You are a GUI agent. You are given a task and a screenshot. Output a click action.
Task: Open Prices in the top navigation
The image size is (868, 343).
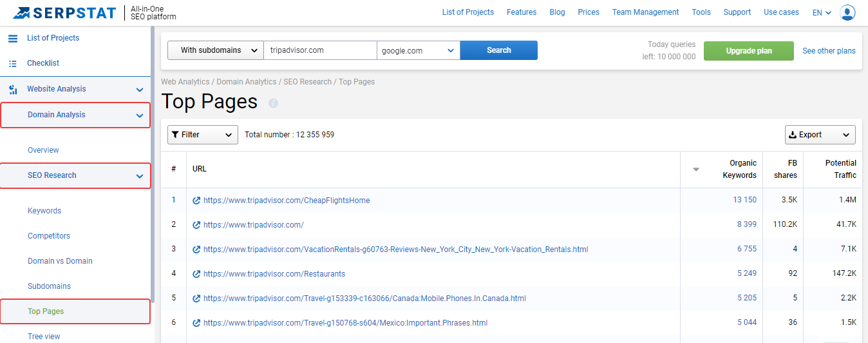[589, 12]
